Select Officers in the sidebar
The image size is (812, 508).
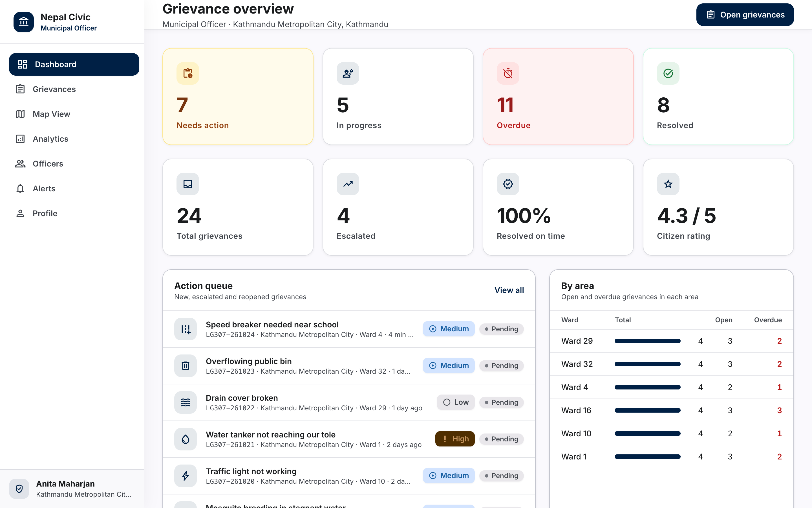click(x=74, y=164)
